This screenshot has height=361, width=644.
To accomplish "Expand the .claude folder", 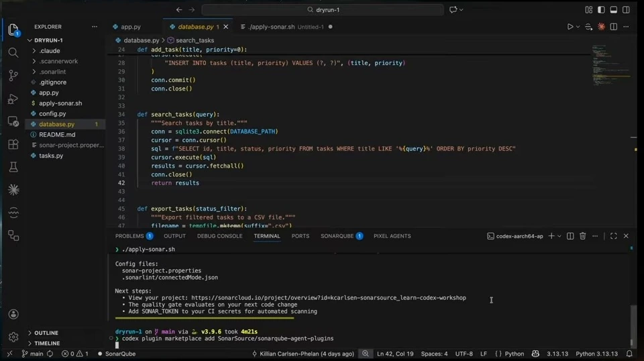I will pyautogui.click(x=49, y=51).
